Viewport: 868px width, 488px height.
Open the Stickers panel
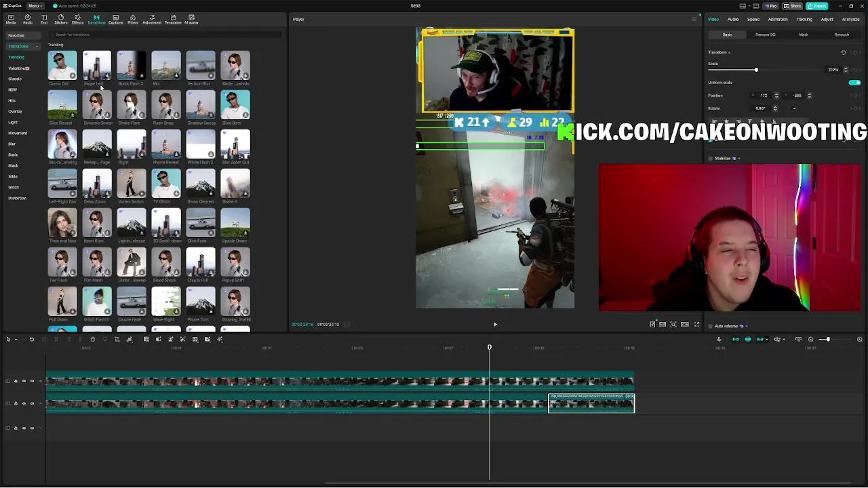point(61,19)
